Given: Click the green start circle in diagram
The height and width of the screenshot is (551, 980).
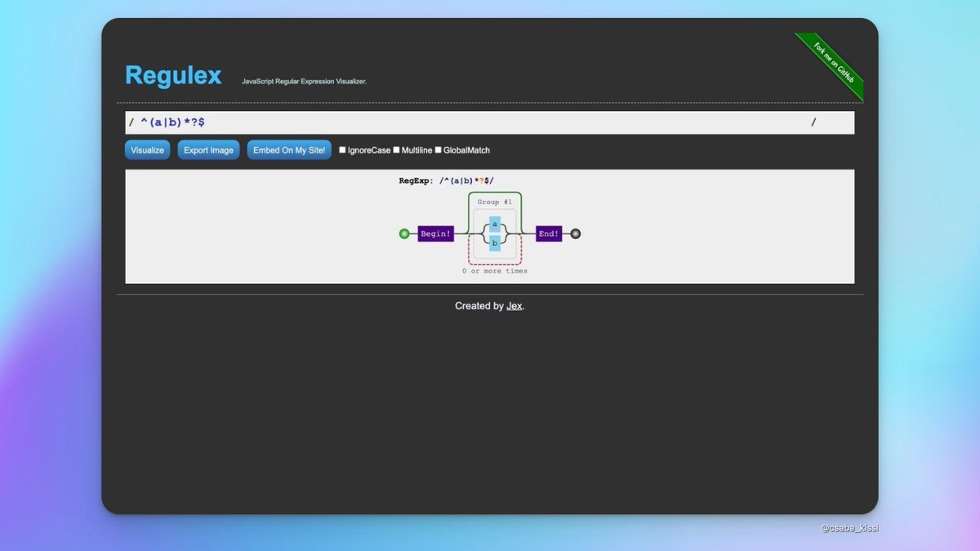Looking at the screenshot, I should tap(403, 233).
